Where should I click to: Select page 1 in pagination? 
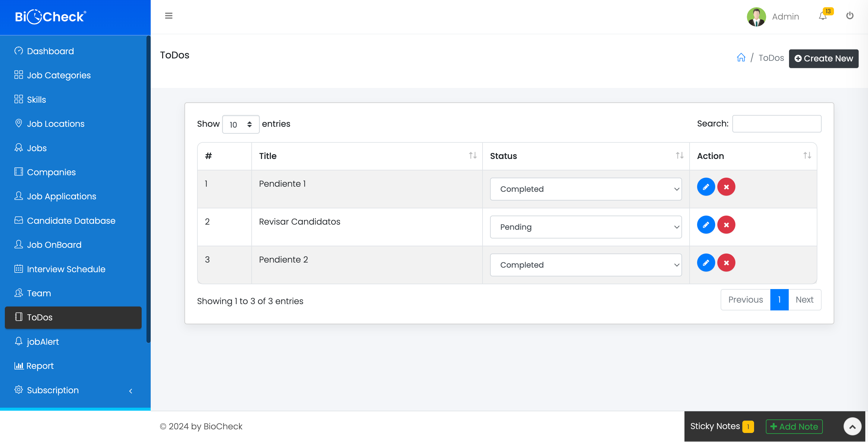click(x=779, y=300)
